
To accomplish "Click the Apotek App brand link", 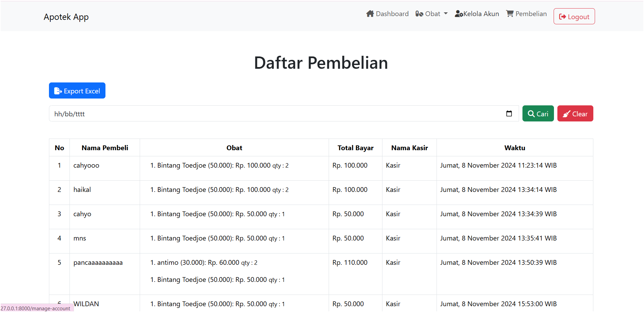I will coord(66,17).
